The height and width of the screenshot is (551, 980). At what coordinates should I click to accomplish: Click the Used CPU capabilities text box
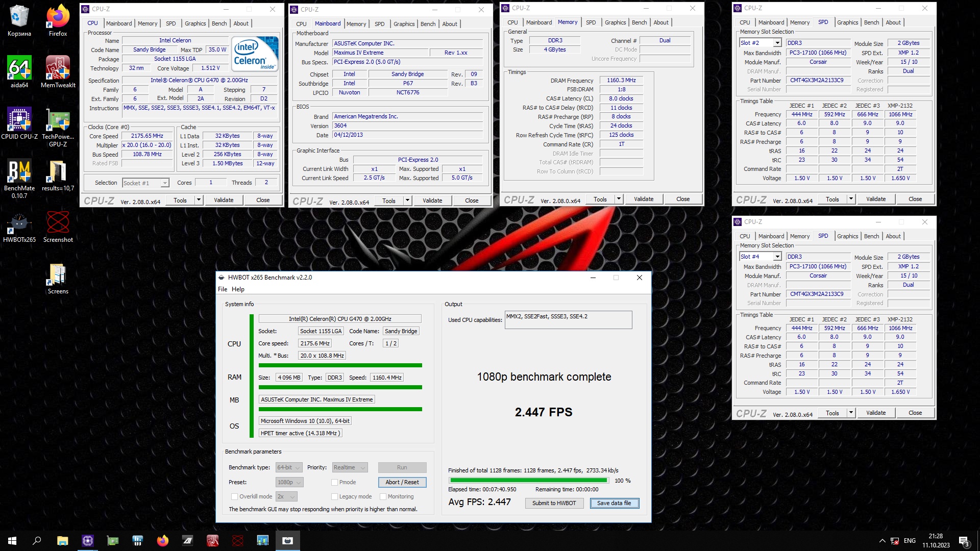(568, 320)
